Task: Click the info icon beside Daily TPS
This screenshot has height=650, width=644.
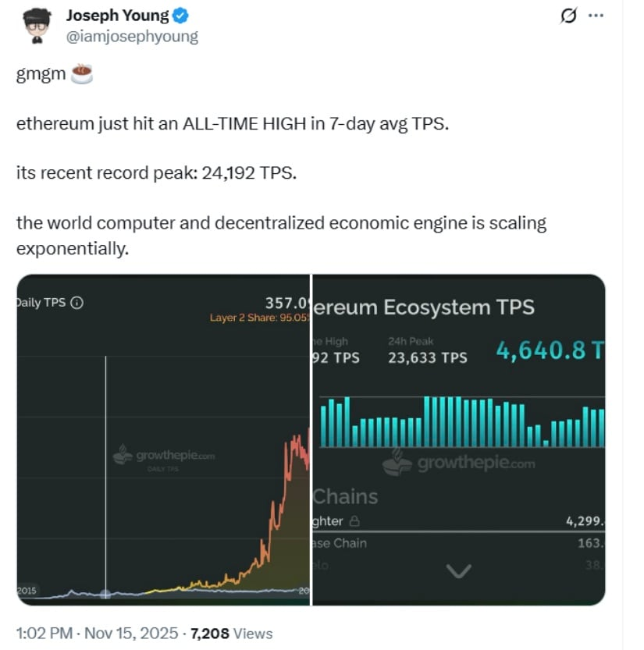Action: 77,303
